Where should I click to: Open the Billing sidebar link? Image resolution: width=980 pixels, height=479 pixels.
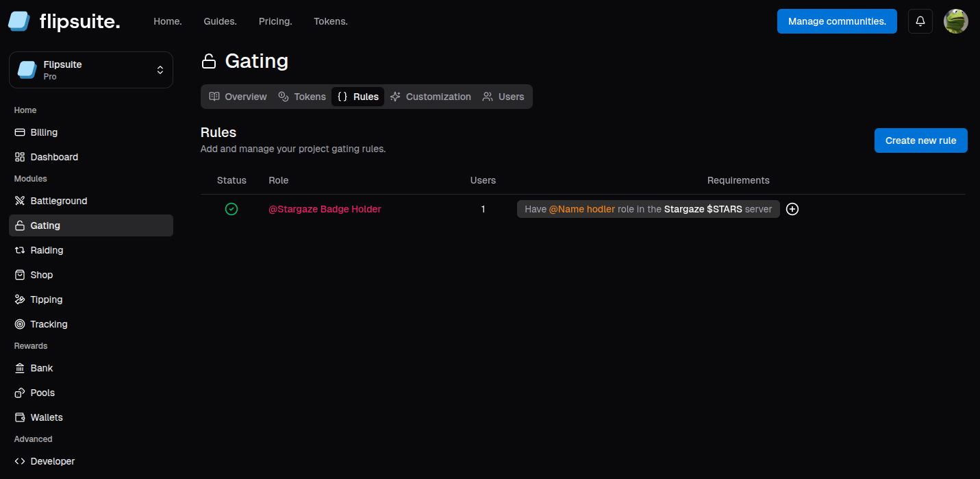click(91, 132)
